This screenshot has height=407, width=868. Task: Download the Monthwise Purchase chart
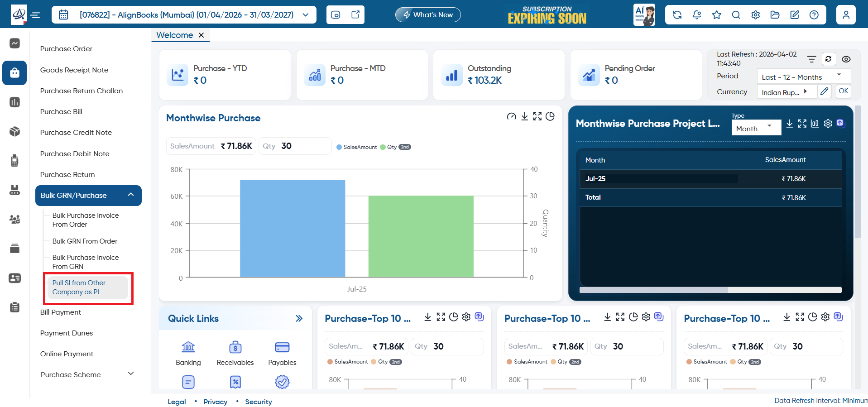click(x=524, y=116)
